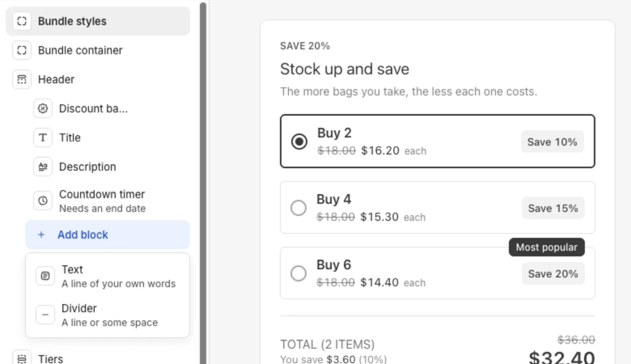Click the struck-through $36.00 price
The width and height of the screenshot is (631, 364).
(576, 339)
